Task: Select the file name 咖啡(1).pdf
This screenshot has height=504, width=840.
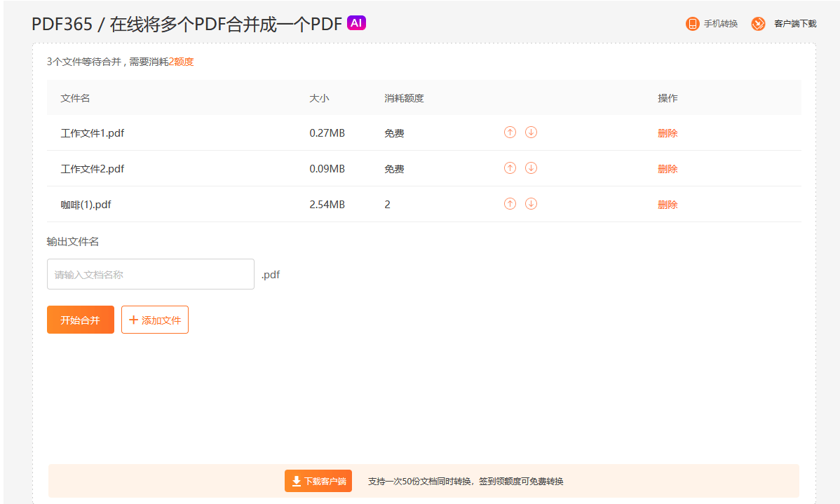Action: click(x=86, y=205)
